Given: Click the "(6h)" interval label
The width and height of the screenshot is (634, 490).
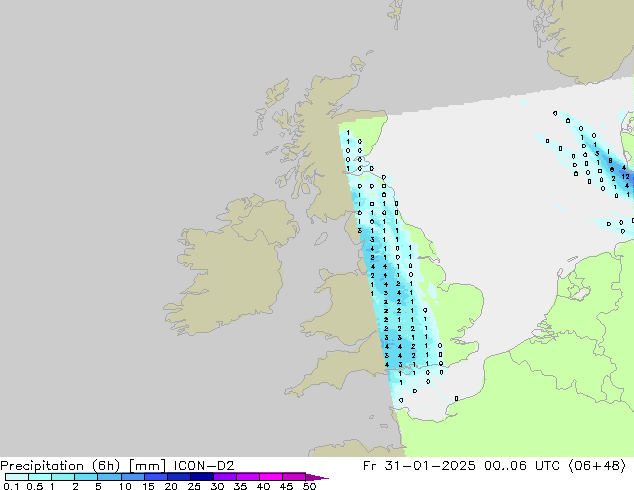Looking at the screenshot, I should click(106, 466).
